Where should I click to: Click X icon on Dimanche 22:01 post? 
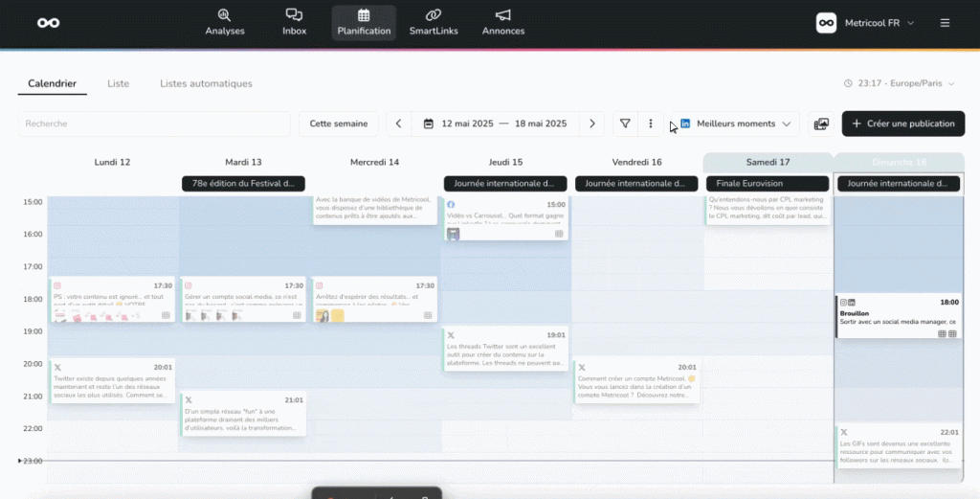click(x=844, y=433)
